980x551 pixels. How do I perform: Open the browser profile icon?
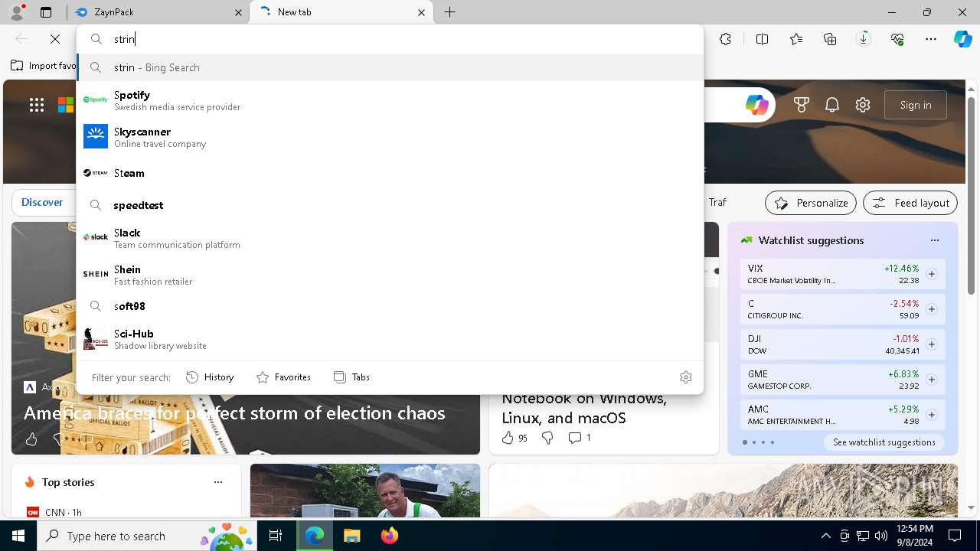coord(17,12)
